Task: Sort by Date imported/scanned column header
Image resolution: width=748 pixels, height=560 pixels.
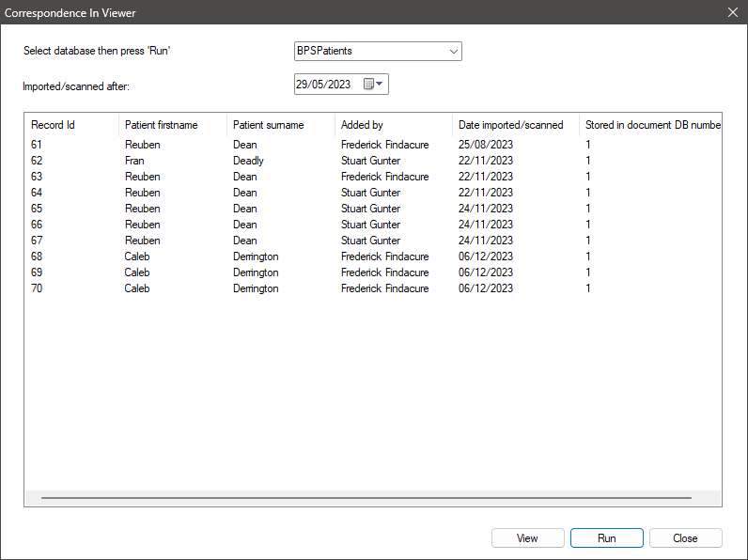Action: point(516,125)
